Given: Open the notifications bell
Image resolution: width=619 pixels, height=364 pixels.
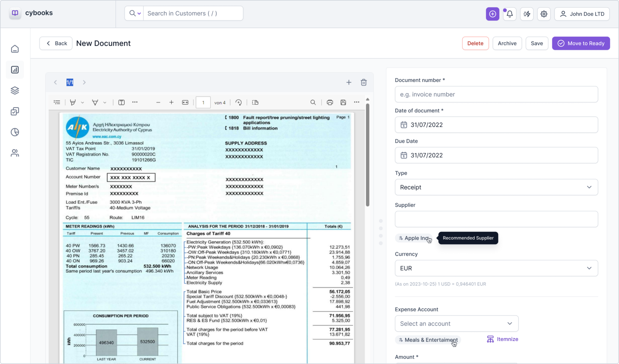Looking at the screenshot, I should (510, 14).
